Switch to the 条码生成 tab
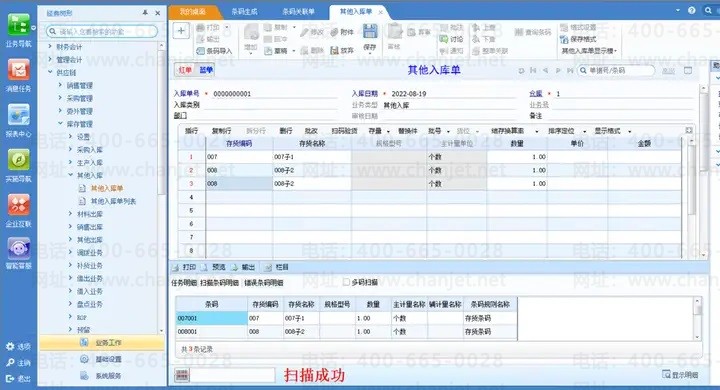720x390 pixels. click(x=244, y=11)
